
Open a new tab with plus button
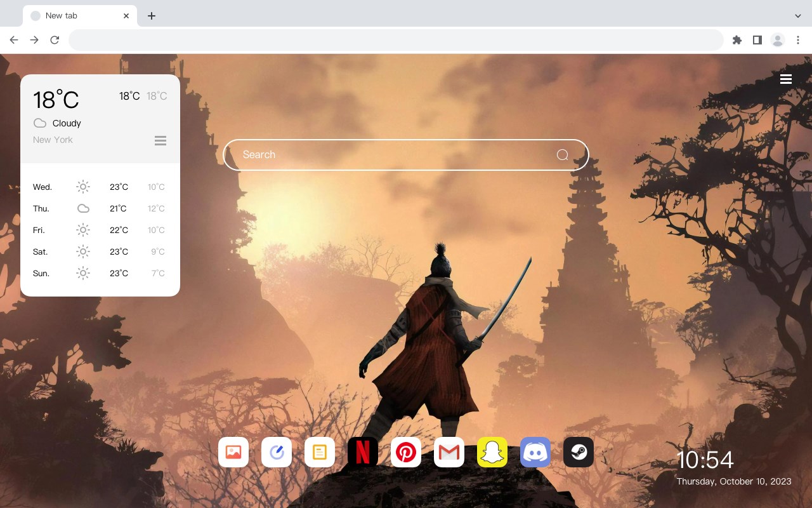click(x=151, y=16)
